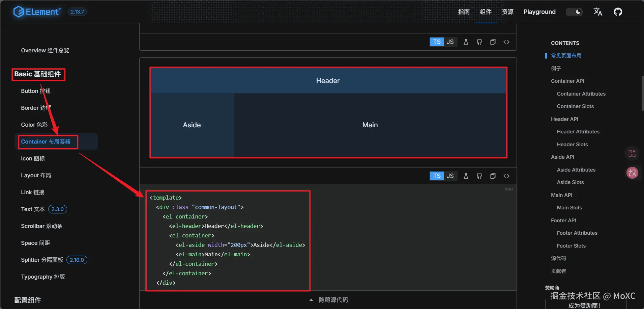Viewport: 644px width, 309px height.
Task: Click the Main region in layout demo
Action: pos(370,125)
